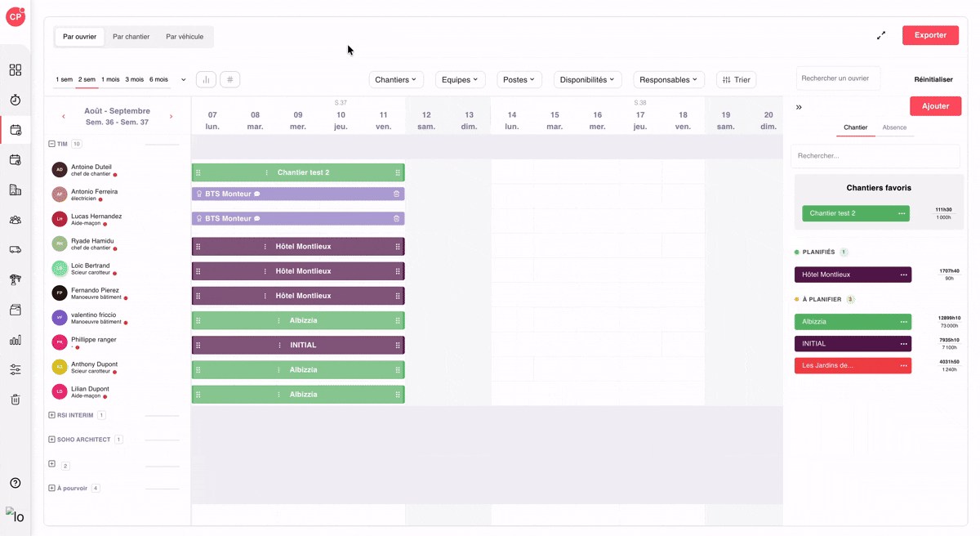
Task: Switch to the Par véhicule tab
Action: [x=185, y=37]
